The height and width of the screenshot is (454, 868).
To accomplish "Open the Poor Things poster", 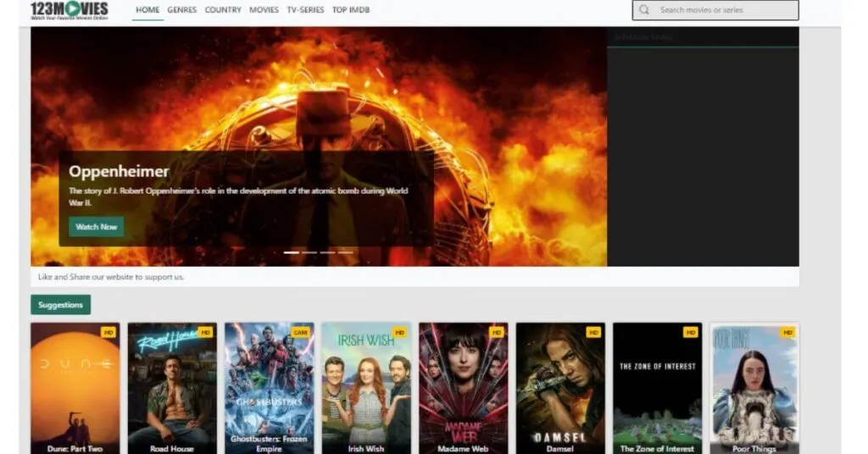I will point(754,389).
